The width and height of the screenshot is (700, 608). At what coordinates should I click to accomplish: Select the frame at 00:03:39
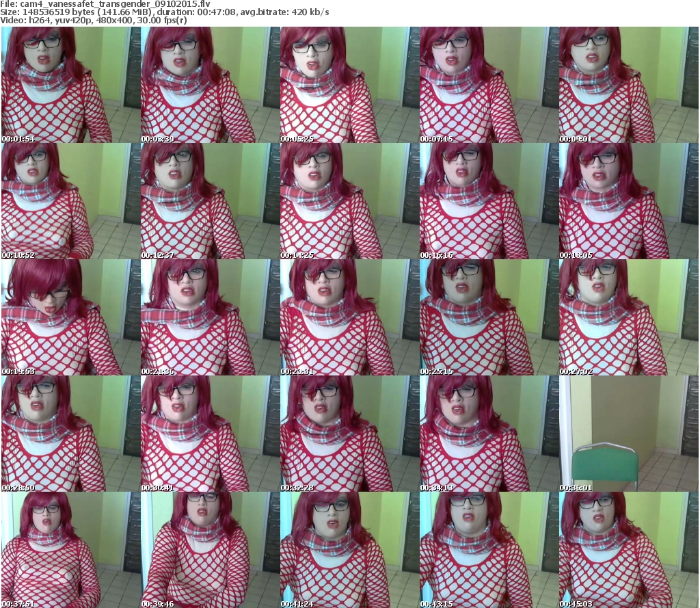point(210,85)
